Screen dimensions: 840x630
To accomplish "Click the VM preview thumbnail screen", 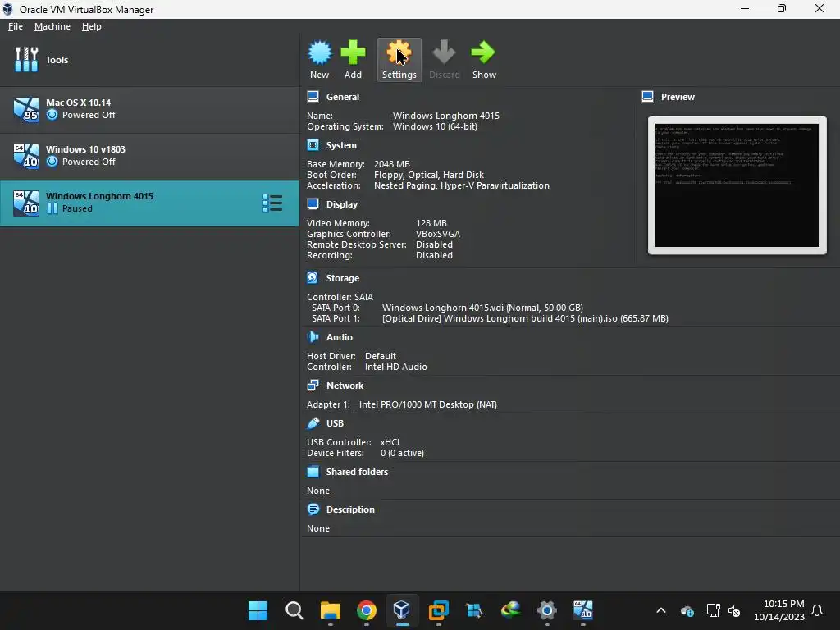I will (x=737, y=185).
